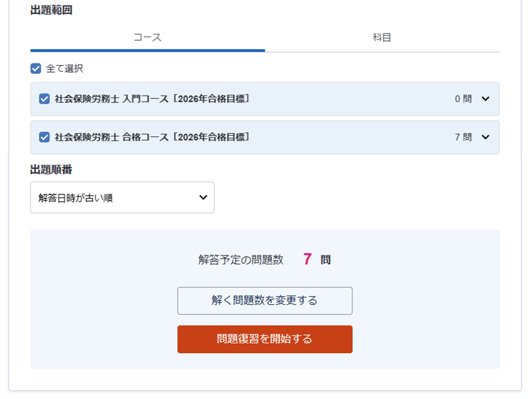Viewport: 532px width, 399px height.
Task: Expand the 入門コース row chevron
Action: point(486,99)
